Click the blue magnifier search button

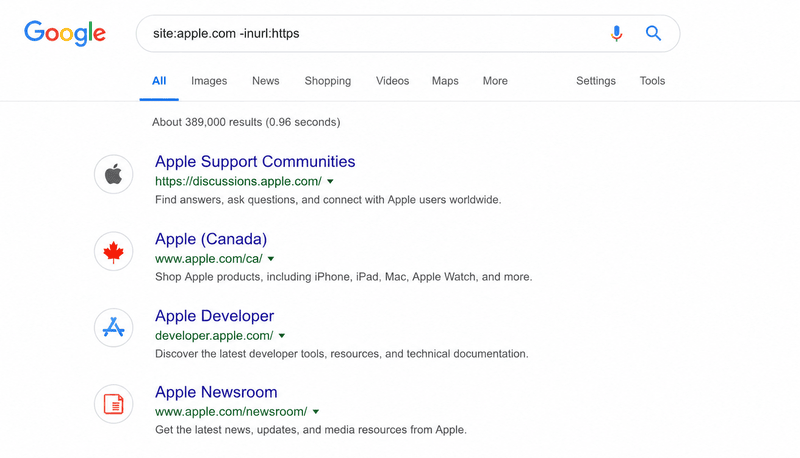(653, 33)
